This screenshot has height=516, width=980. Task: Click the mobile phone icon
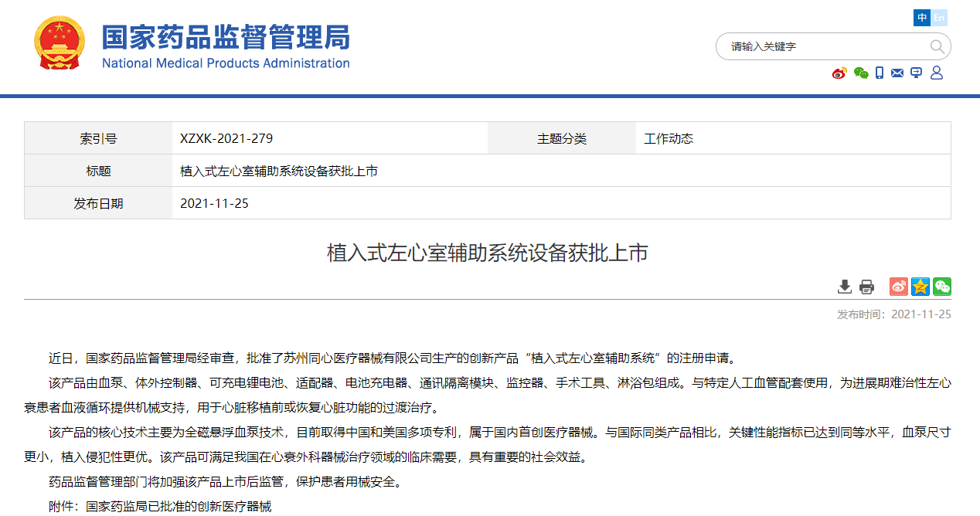tap(880, 73)
